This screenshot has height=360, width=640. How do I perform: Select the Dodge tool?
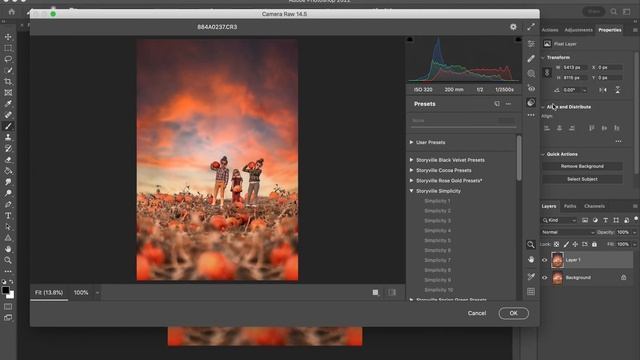point(8,193)
